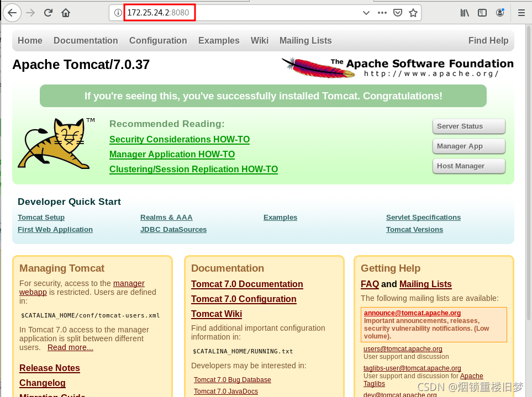Open the hamburger application menu
The image size is (532, 397).
coord(522,13)
